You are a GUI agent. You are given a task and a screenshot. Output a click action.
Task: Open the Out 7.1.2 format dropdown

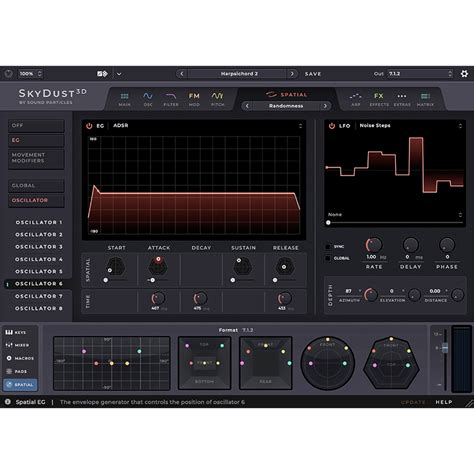tap(420, 74)
